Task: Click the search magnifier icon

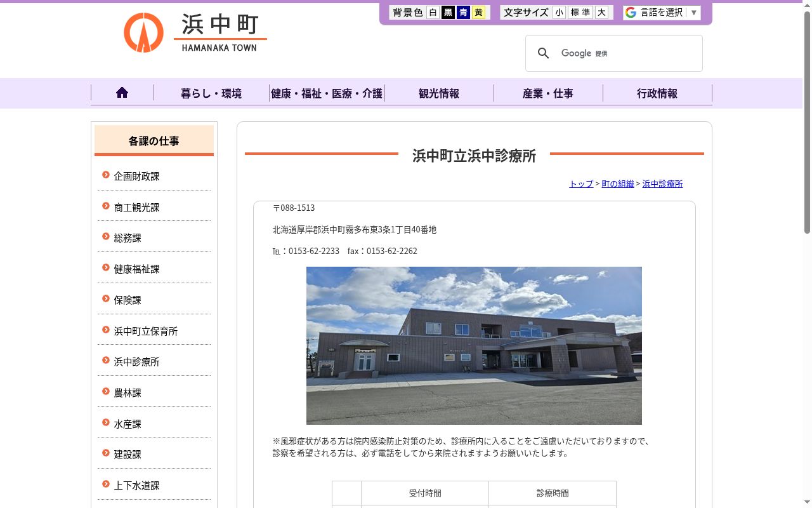Action: point(543,53)
